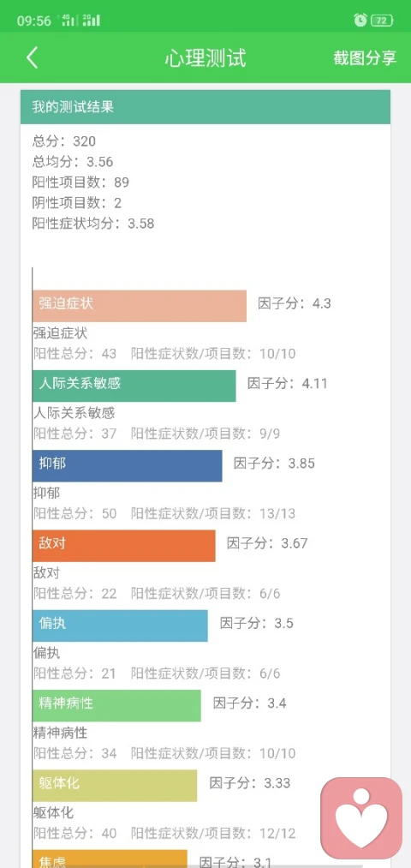Tap the battery indicator icon
This screenshot has width=411, height=868.
(382, 21)
